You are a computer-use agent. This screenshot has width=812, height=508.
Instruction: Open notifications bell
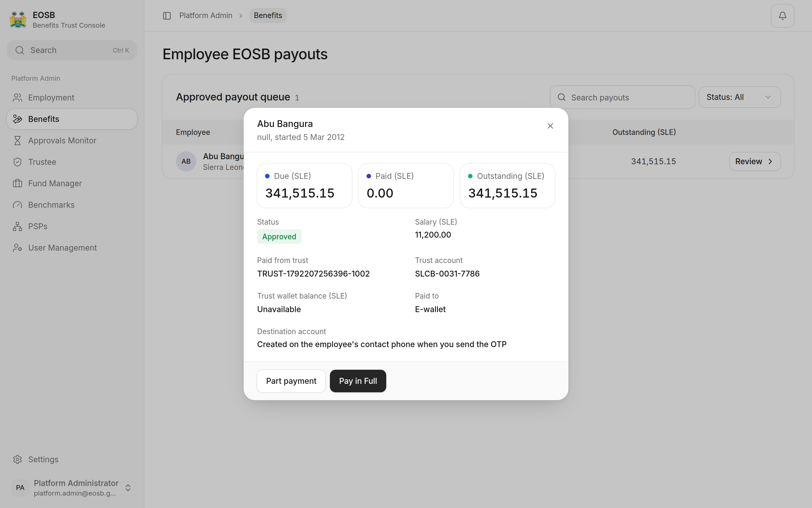click(x=782, y=16)
